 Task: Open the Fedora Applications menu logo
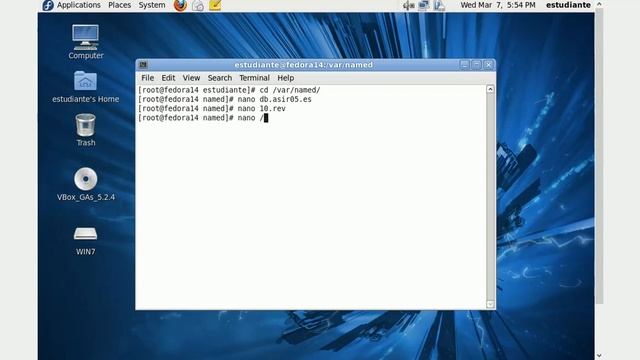click(x=48, y=5)
